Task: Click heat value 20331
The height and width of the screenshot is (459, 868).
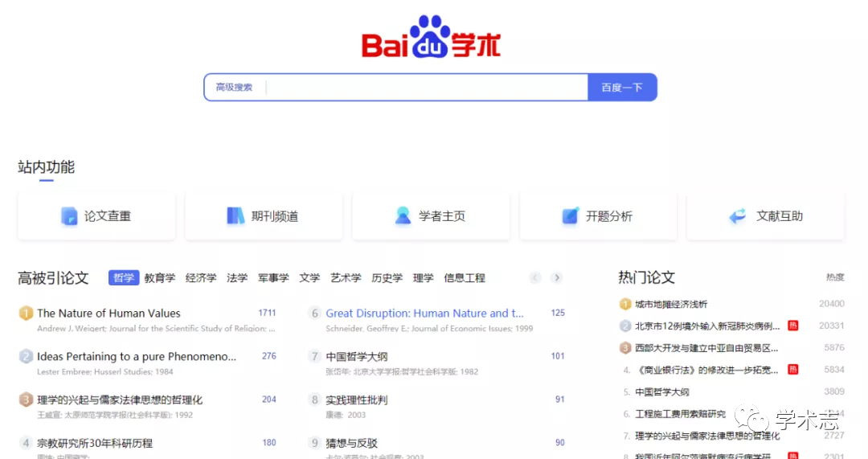Action: pyautogui.click(x=832, y=326)
